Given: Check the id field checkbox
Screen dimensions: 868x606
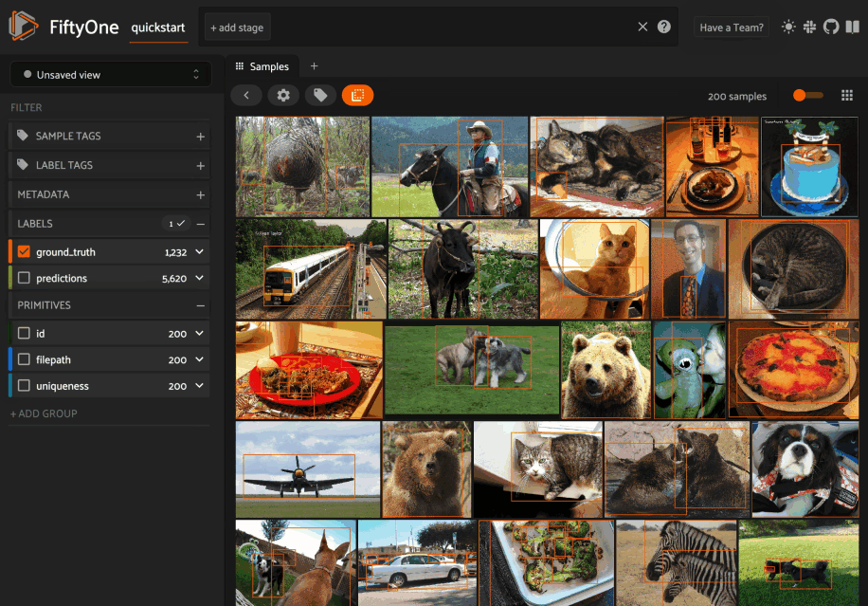Looking at the screenshot, I should tap(24, 334).
